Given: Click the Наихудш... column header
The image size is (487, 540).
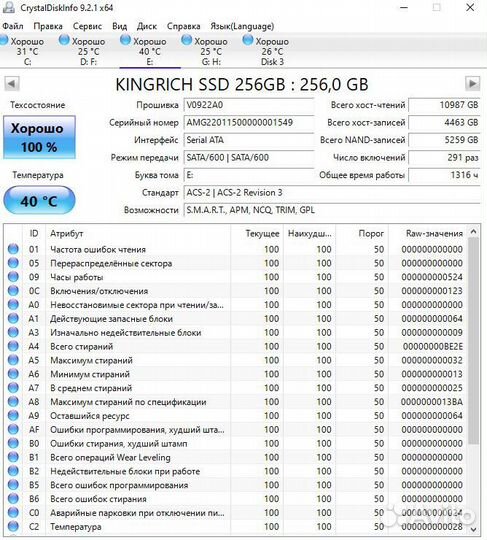Looking at the screenshot, I should 310,233.
